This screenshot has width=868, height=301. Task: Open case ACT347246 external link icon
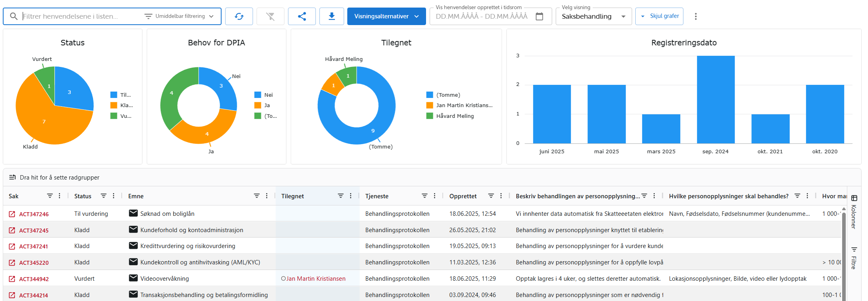point(12,214)
